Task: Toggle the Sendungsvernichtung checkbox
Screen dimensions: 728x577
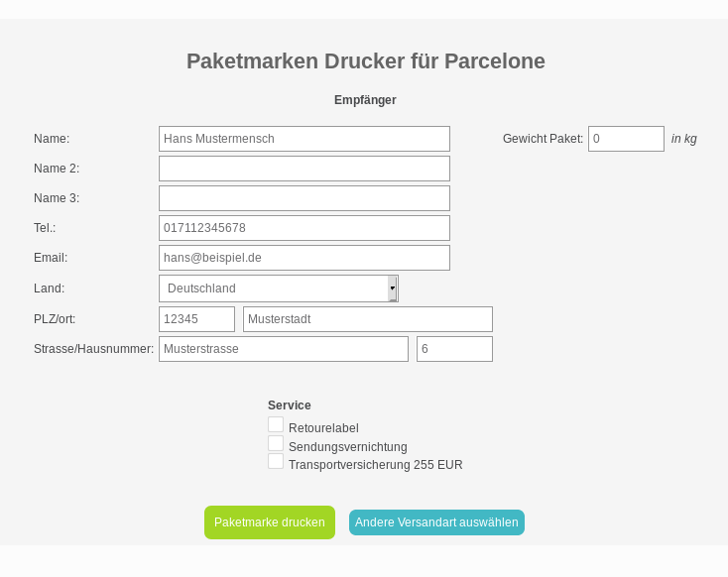Action: [x=276, y=443]
